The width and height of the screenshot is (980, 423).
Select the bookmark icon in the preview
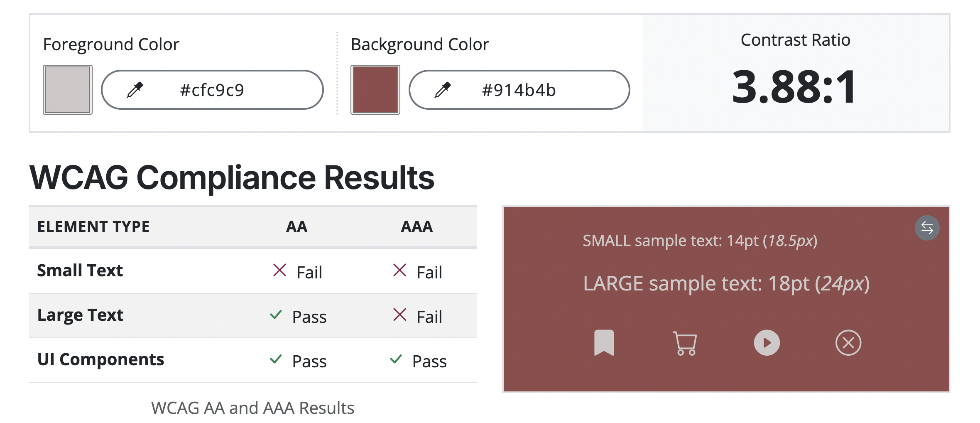point(604,343)
